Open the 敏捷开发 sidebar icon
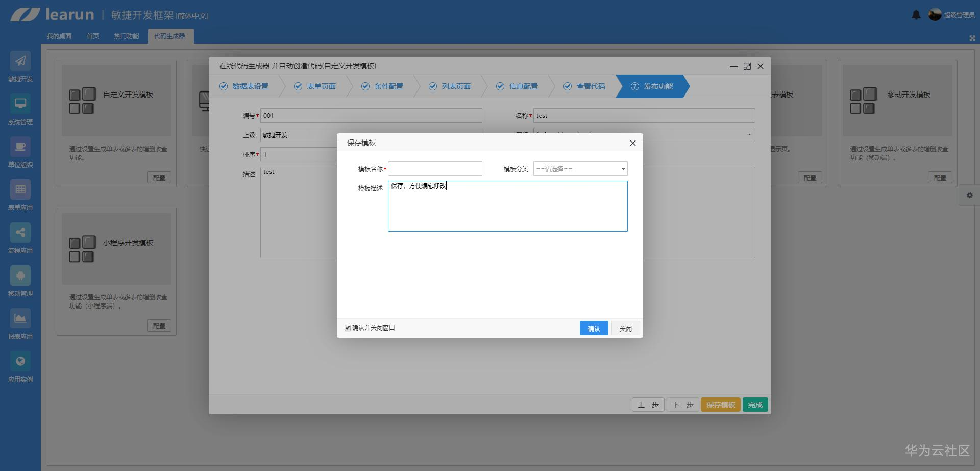Screen dimensions: 980x471 pos(20,61)
